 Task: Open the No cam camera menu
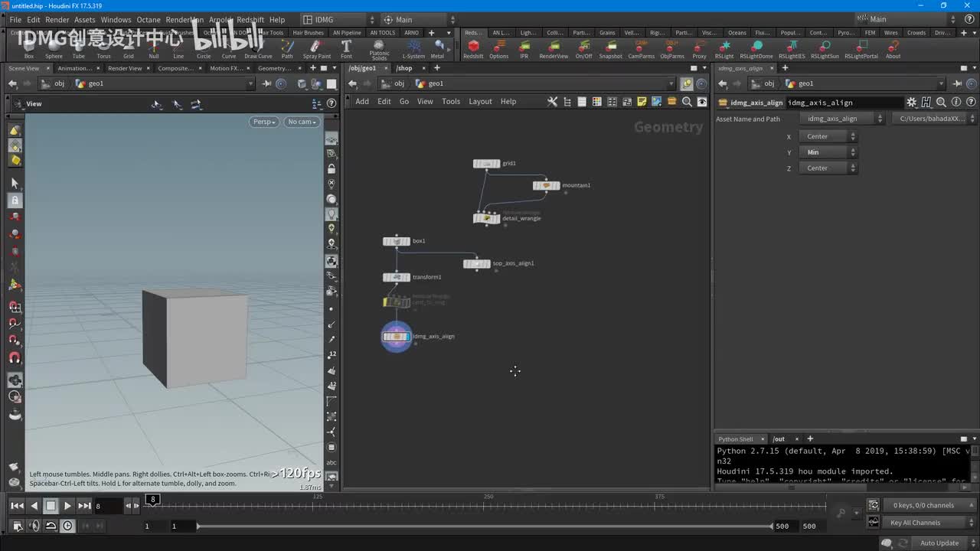coord(302,122)
